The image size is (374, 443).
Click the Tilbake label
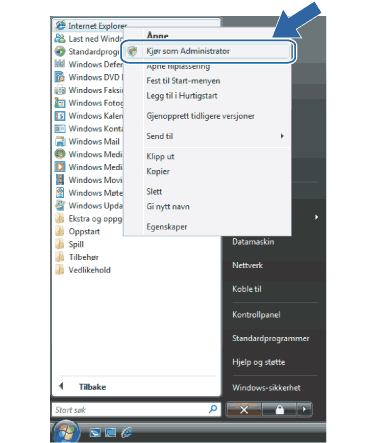point(92,387)
